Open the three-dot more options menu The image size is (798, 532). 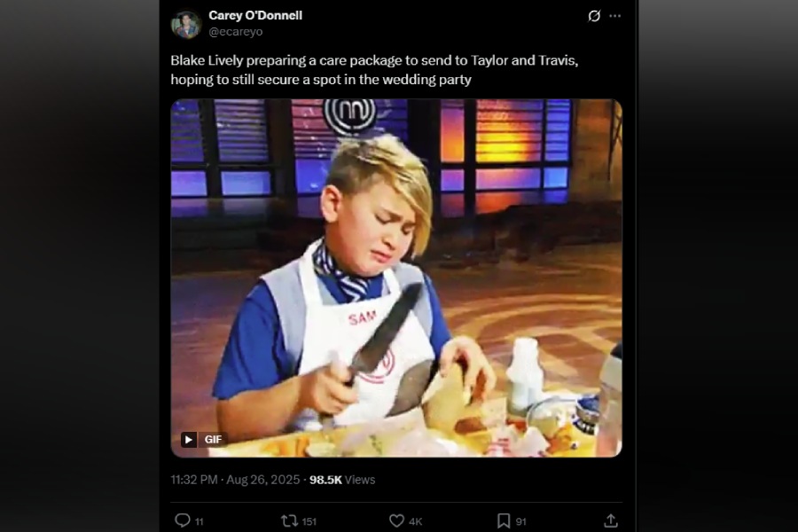[x=615, y=16]
